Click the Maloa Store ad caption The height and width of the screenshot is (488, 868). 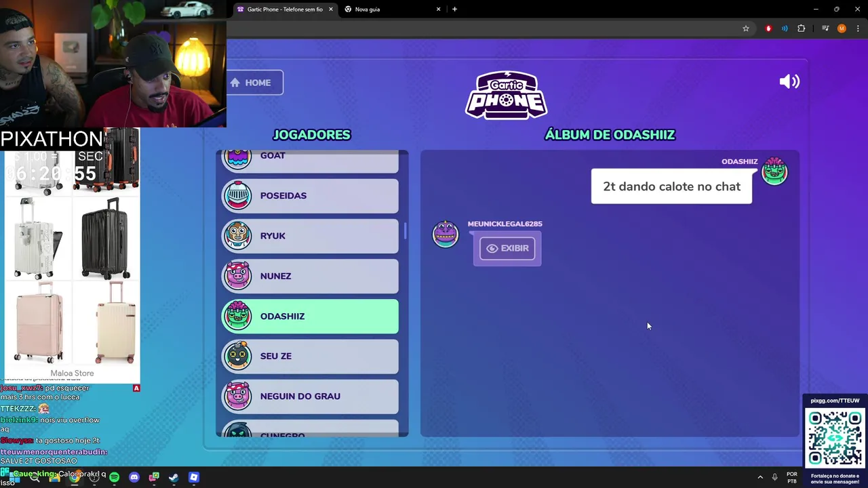pyautogui.click(x=72, y=373)
